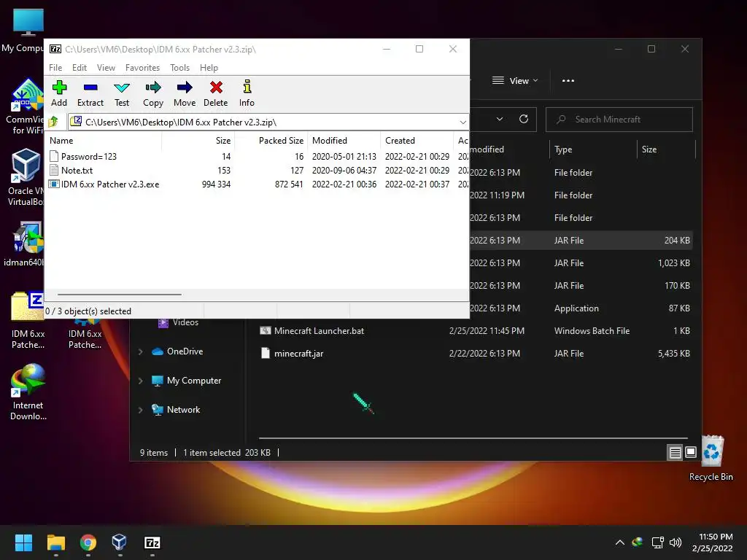Screen dimensions: 747x560
Task: Select Network in the navigation pane
Action: pos(176,410)
